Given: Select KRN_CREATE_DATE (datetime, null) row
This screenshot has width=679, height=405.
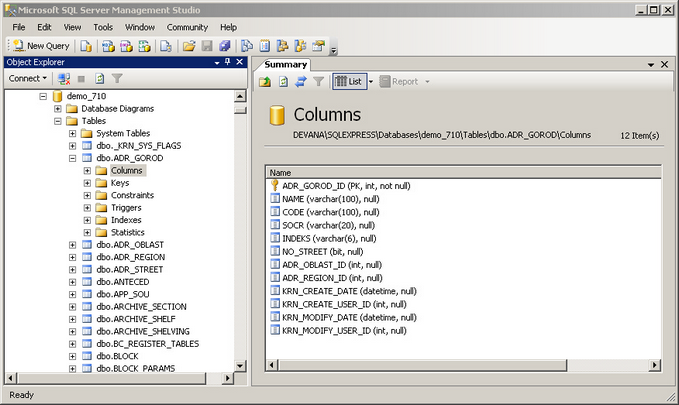Looking at the screenshot, I should [349, 291].
